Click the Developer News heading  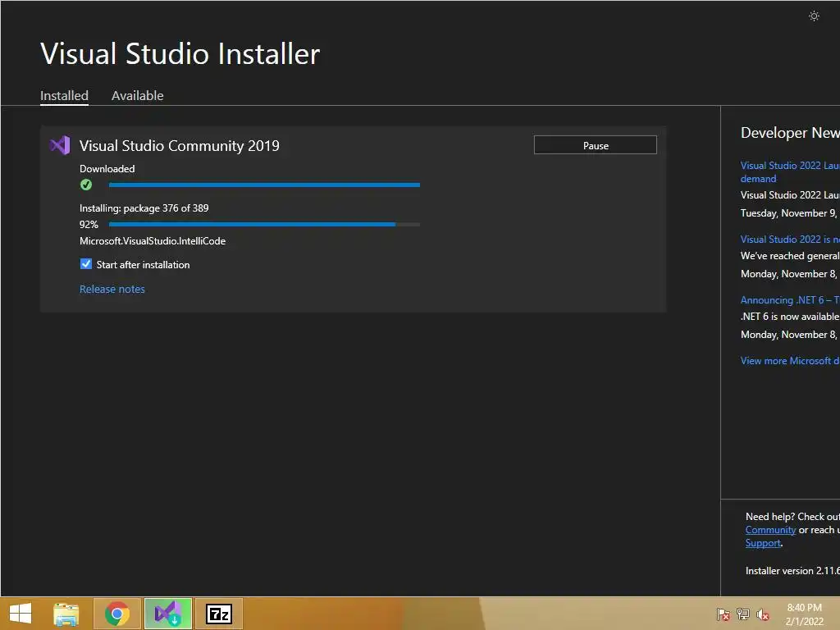[x=790, y=133]
